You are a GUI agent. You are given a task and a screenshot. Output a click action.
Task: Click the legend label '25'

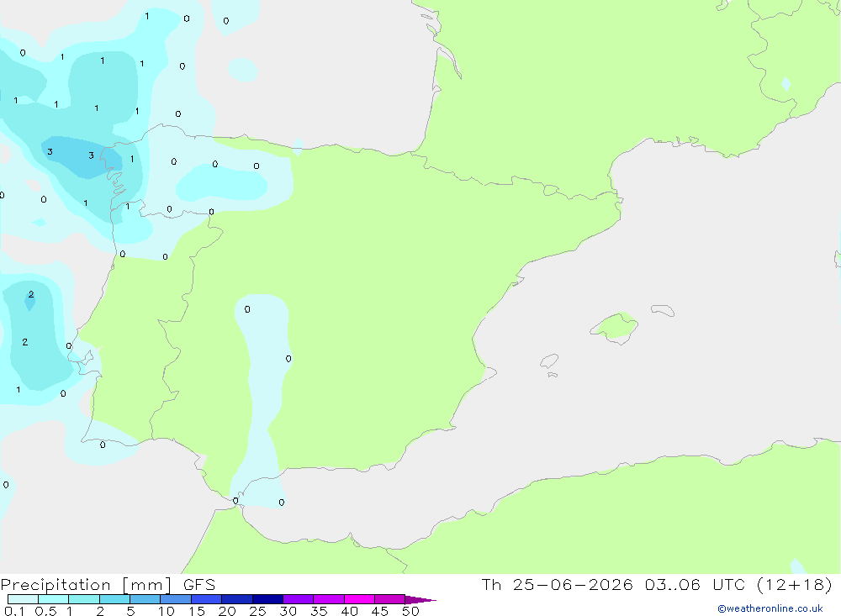pyautogui.click(x=258, y=611)
